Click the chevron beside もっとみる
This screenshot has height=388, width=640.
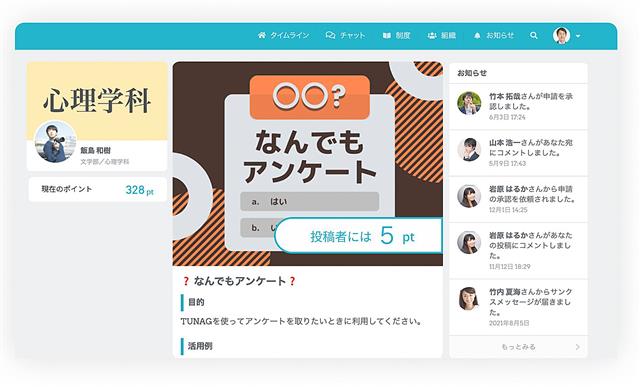[x=578, y=347]
